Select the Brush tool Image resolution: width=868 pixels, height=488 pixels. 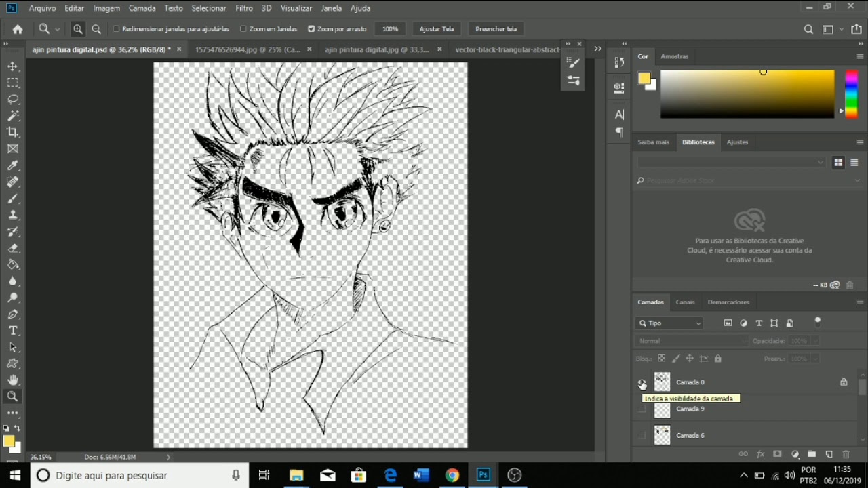click(x=13, y=199)
